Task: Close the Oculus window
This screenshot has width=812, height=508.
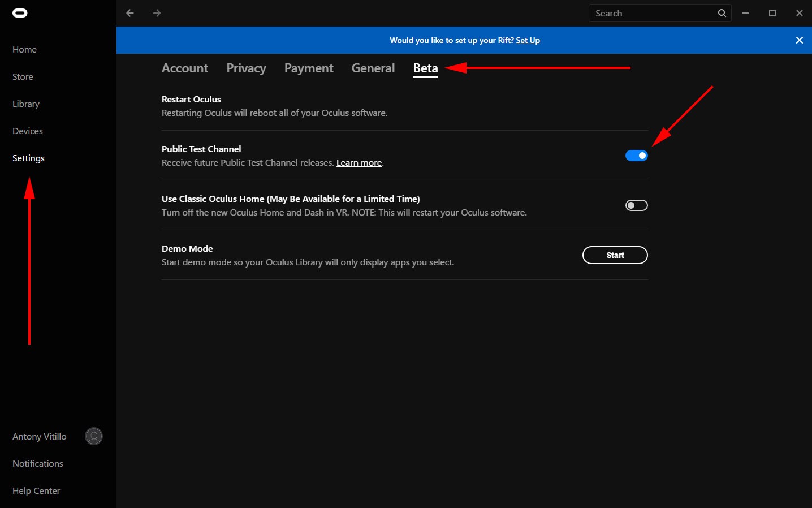Action: [799, 13]
